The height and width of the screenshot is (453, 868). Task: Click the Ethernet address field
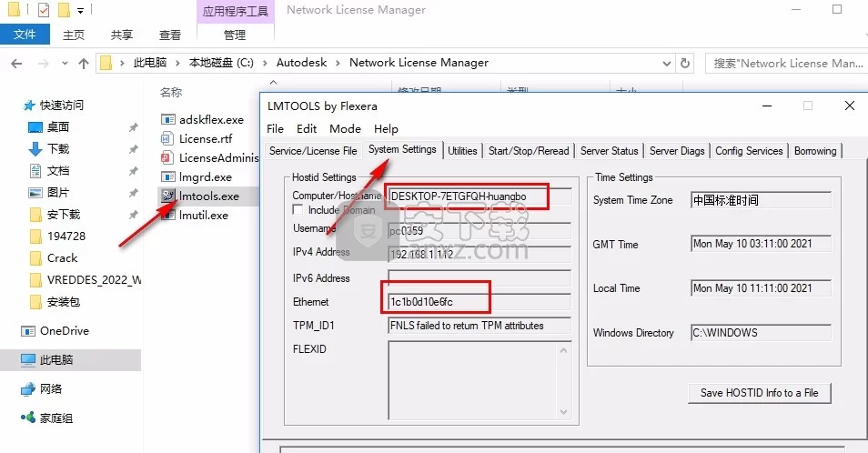pyautogui.click(x=479, y=302)
